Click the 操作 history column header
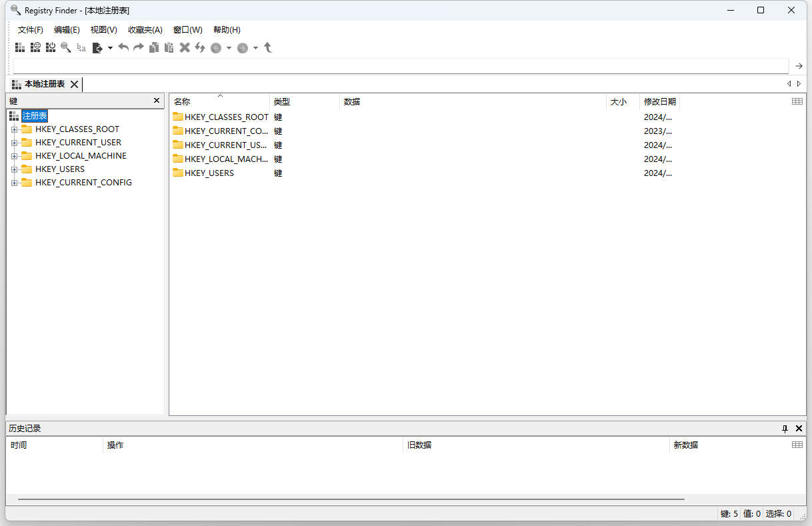The height and width of the screenshot is (526, 812). [x=253, y=445]
